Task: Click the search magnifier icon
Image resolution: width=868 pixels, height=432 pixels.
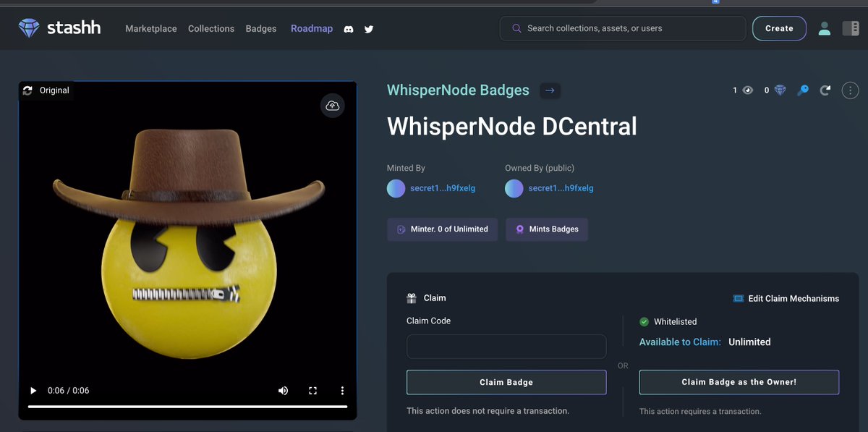Action: pyautogui.click(x=516, y=29)
